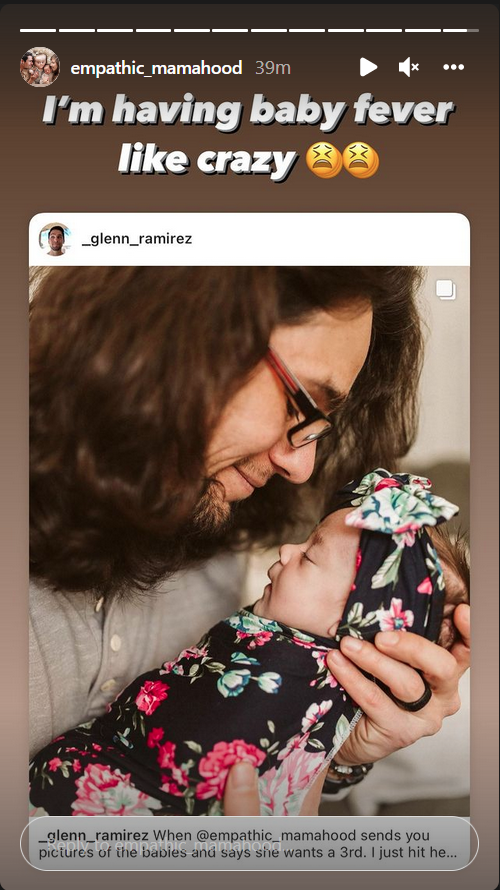Open empathic_mamahood profile picture avatar
The height and width of the screenshot is (890, 500).
pyautogui.click(x=40, y=67)
